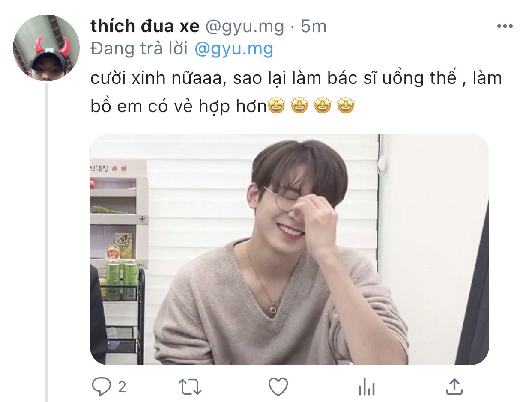
Task: Click the reply count number 2
Action: click(122, 387)
